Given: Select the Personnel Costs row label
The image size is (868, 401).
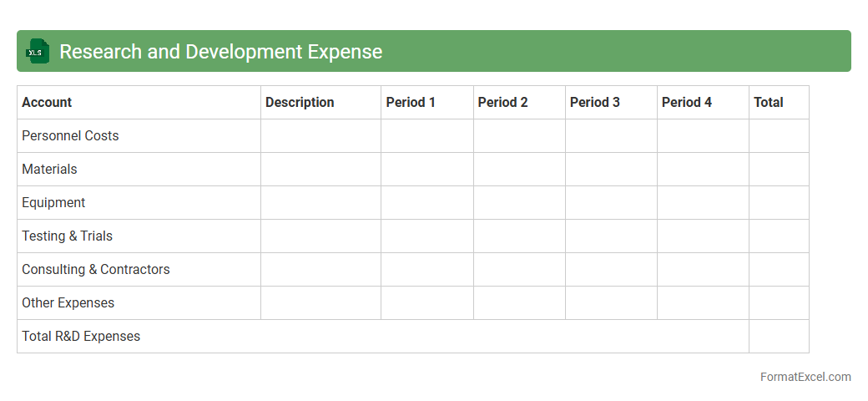Looking at the screenshot, I should point(70,136).
